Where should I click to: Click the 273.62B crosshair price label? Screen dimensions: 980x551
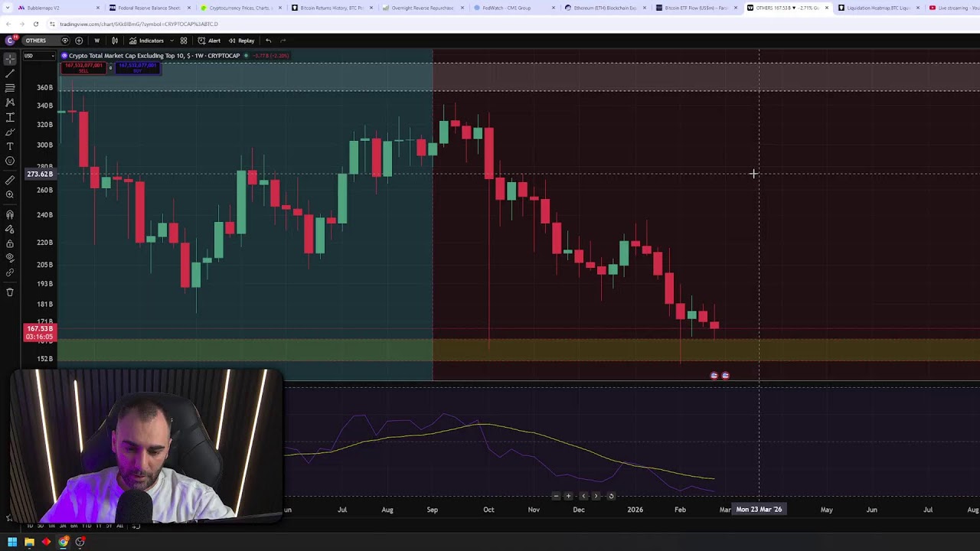40,174
